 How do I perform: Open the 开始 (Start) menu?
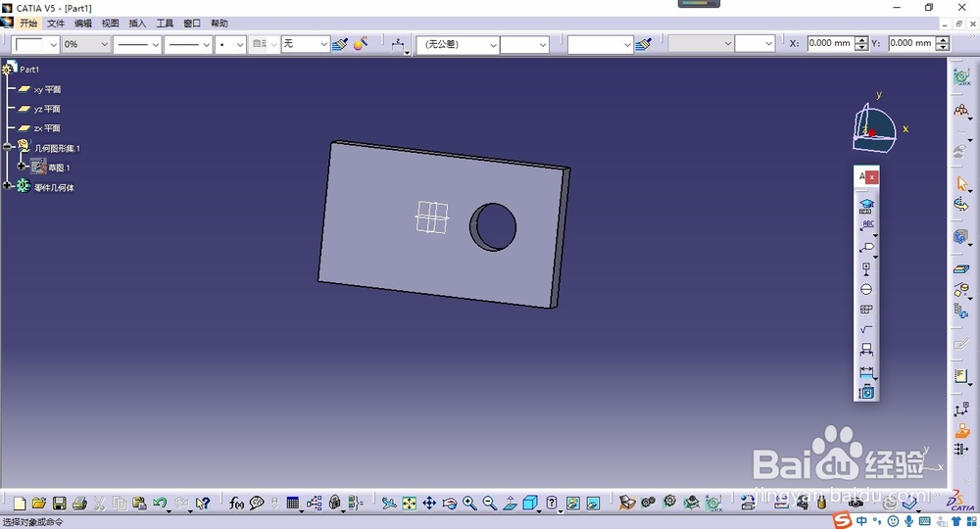(x=28, y=24)
